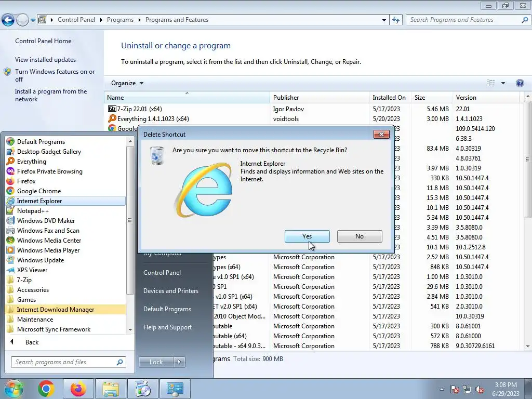
Task: Click the change view icon
Action: coord(490,83)
